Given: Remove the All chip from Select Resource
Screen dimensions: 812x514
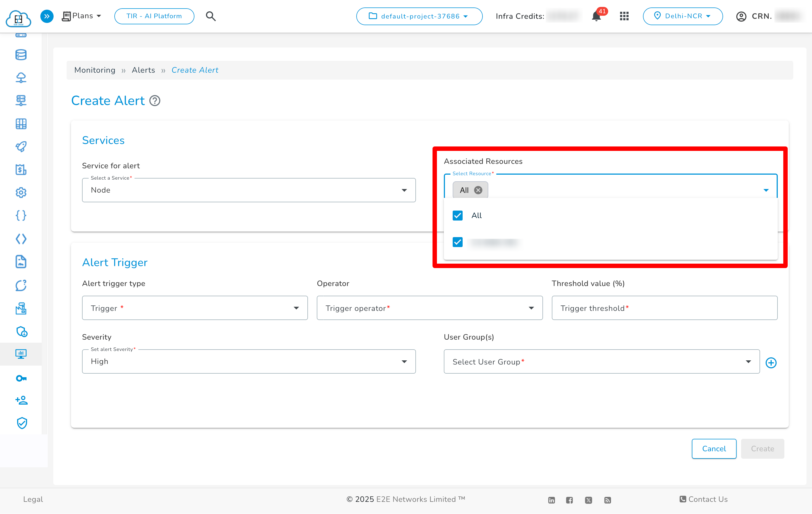Looking at the screenshot, I should coord(478,190).
